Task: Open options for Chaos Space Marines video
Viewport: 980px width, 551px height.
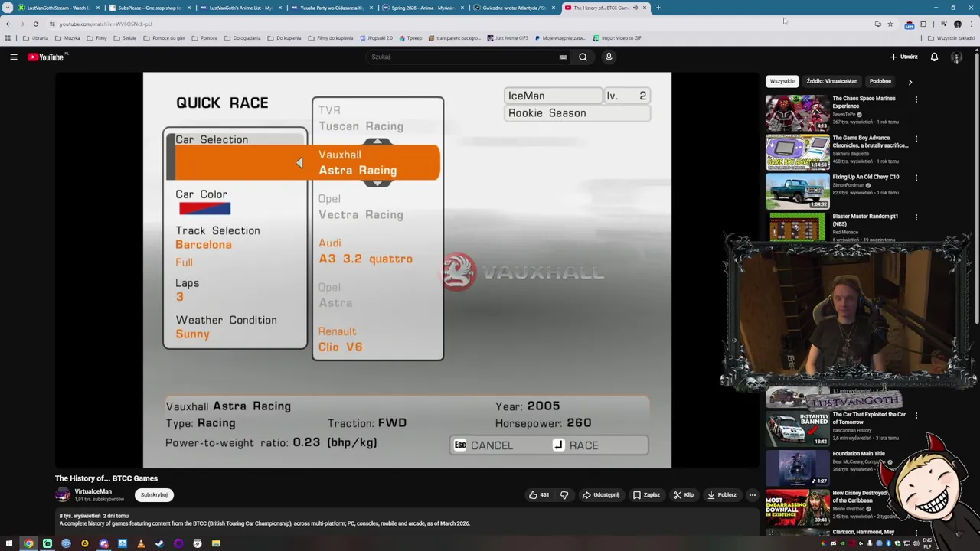Action: 916,99
